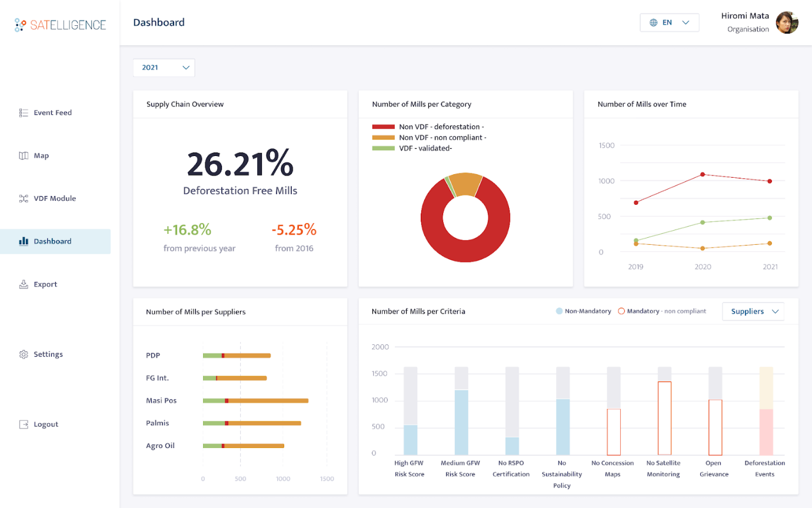Toggle VDF - validated legend entry
This screenshot has width=812, height=508.
pyautogui.click(x=412, y=148)
